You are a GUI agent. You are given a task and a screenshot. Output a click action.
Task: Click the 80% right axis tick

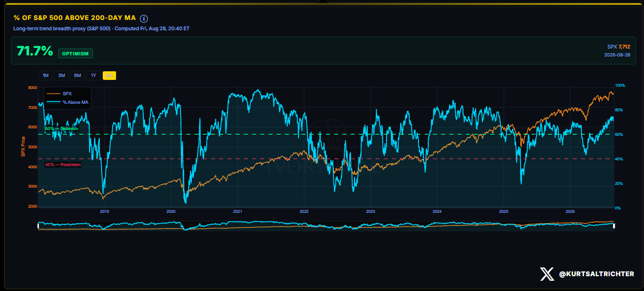point(619,110)
